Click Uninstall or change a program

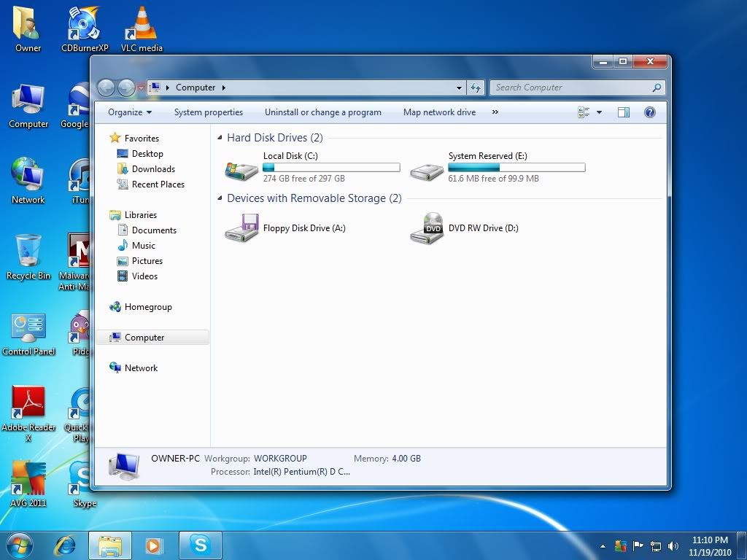(x=323, y=112)
